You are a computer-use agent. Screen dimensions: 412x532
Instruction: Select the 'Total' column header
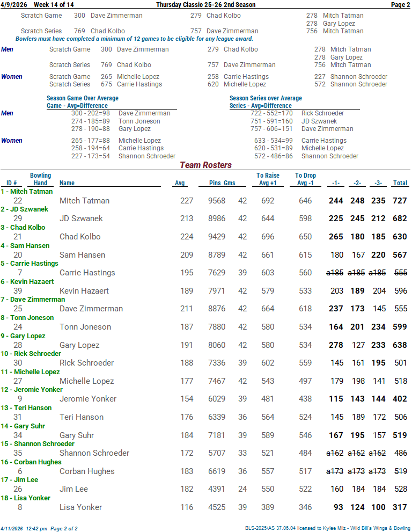[400, 183]
